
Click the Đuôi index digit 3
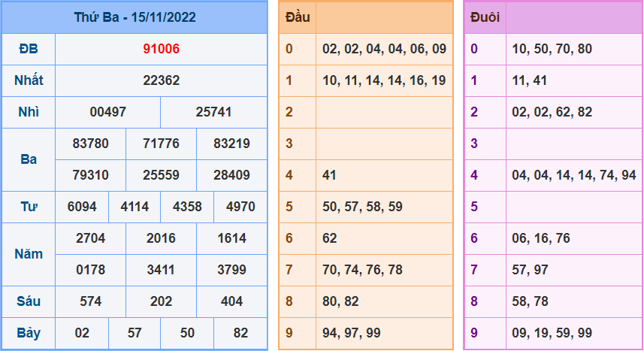(x=474, y=144)
